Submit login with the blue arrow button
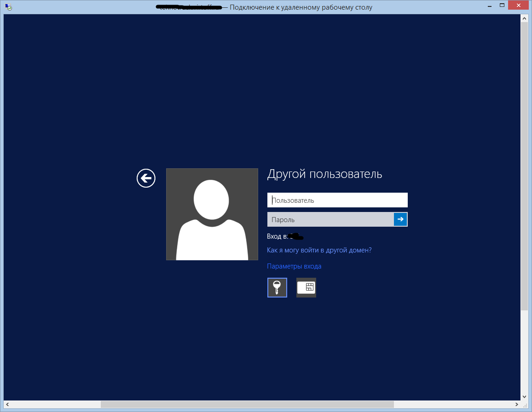 (x=400, y=219)
